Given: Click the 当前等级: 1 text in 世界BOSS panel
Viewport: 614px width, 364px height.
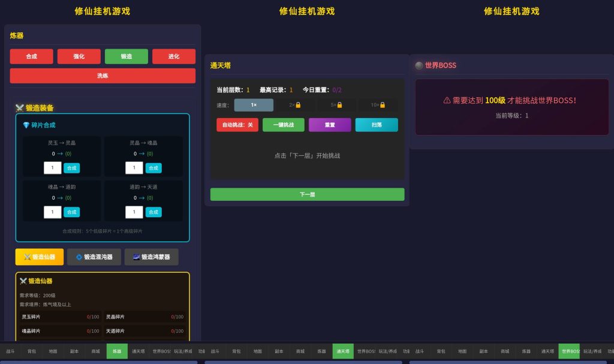Looking at the screenshot, I should (x=512, y=116).
